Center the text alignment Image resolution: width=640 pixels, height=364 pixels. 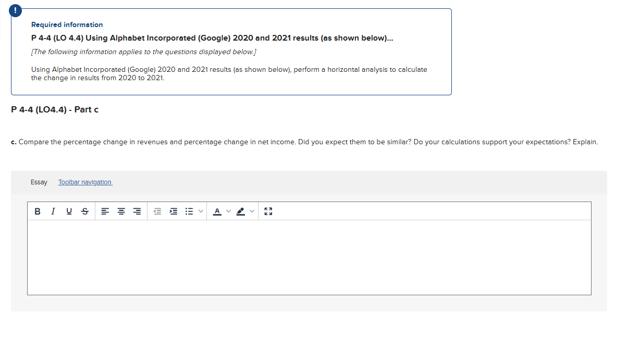point(121,211)
